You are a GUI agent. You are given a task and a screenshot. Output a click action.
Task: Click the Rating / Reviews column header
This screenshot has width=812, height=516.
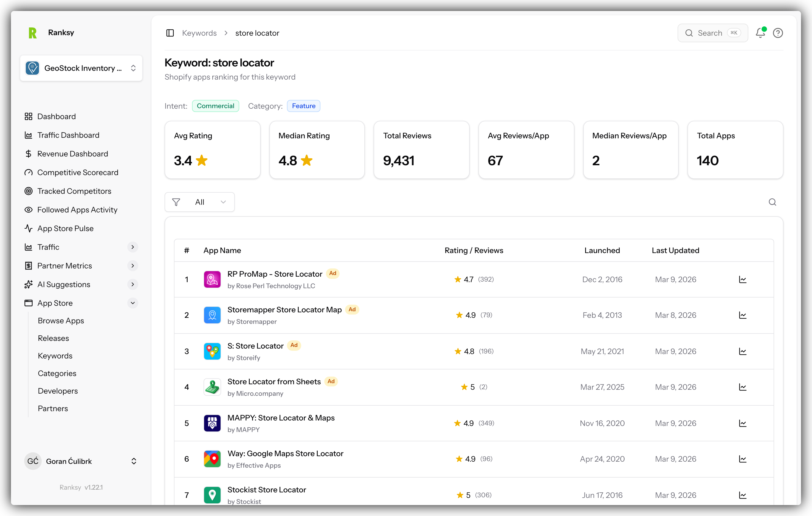(x=474, y=250)
